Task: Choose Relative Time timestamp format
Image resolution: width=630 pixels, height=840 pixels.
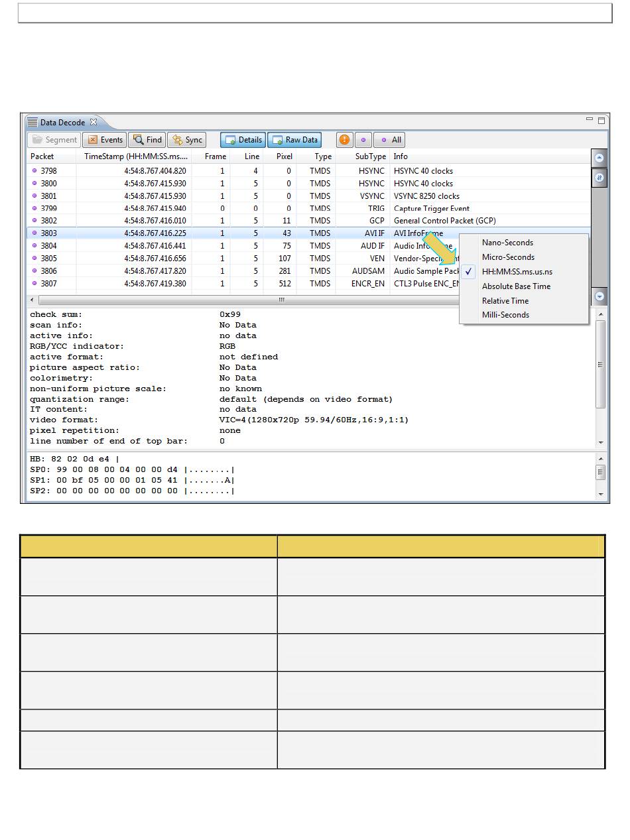Action: (x=505, y=301)
